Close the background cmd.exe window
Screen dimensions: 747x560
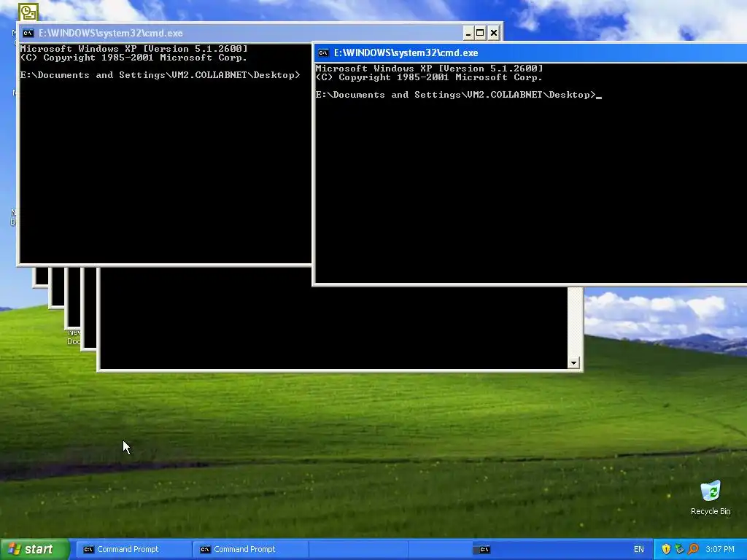point(494,33)
